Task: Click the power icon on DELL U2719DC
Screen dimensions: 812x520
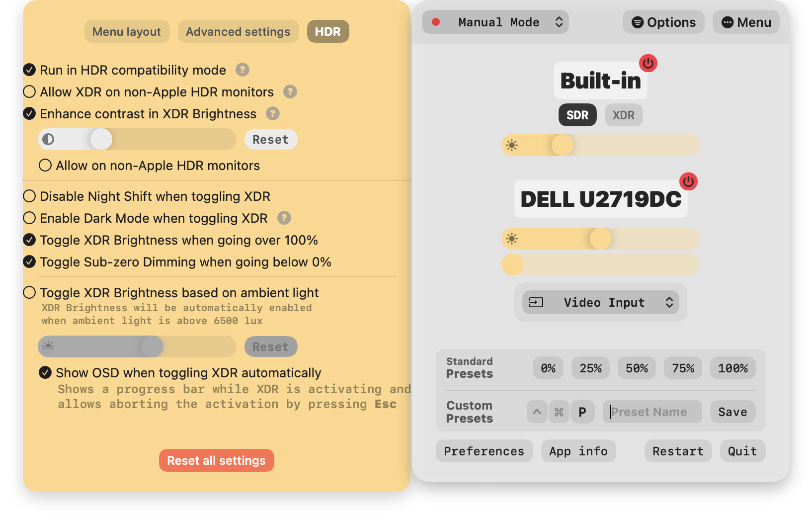Action: (x=688, y=181)
